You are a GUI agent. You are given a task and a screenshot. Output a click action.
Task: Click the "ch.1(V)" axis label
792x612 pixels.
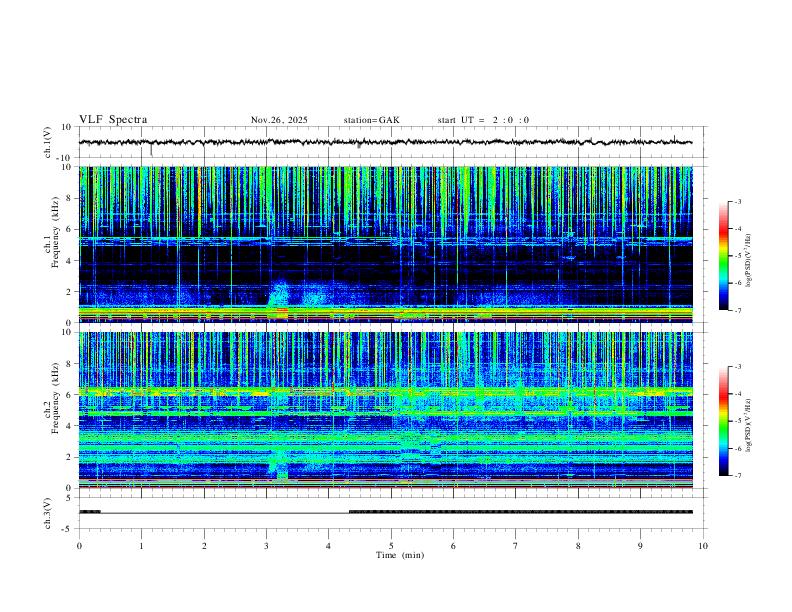[x=47, y=142]
